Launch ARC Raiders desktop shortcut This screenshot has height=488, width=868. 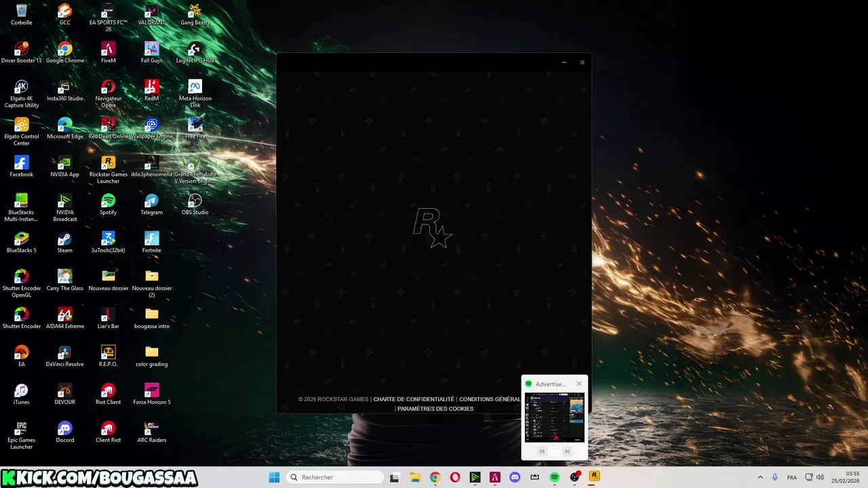click(x=152, y=432)
